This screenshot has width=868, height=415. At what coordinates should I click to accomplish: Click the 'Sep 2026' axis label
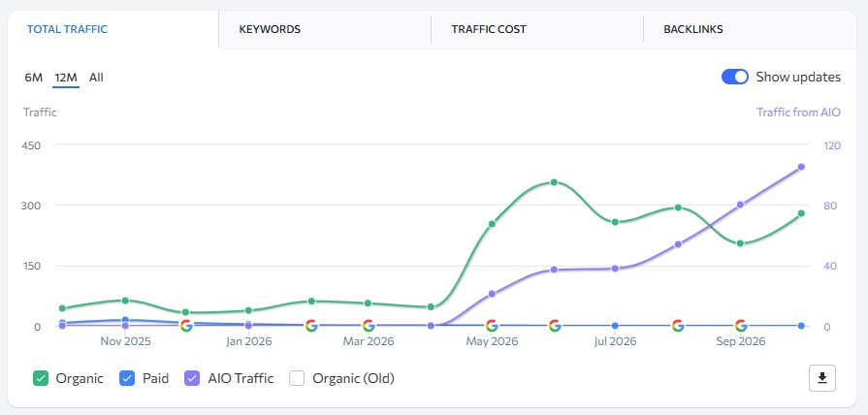point(740,341)
